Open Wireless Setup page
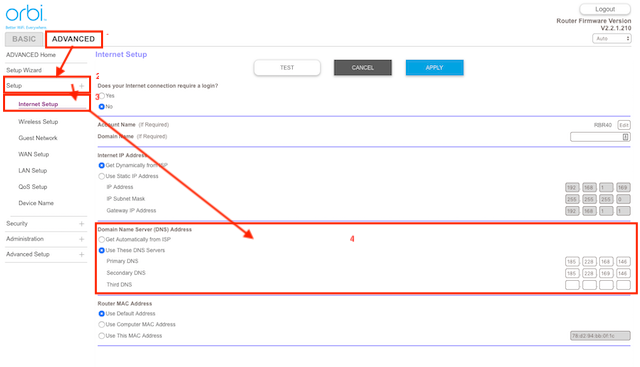The image size is (640, 367). (38, 122)
